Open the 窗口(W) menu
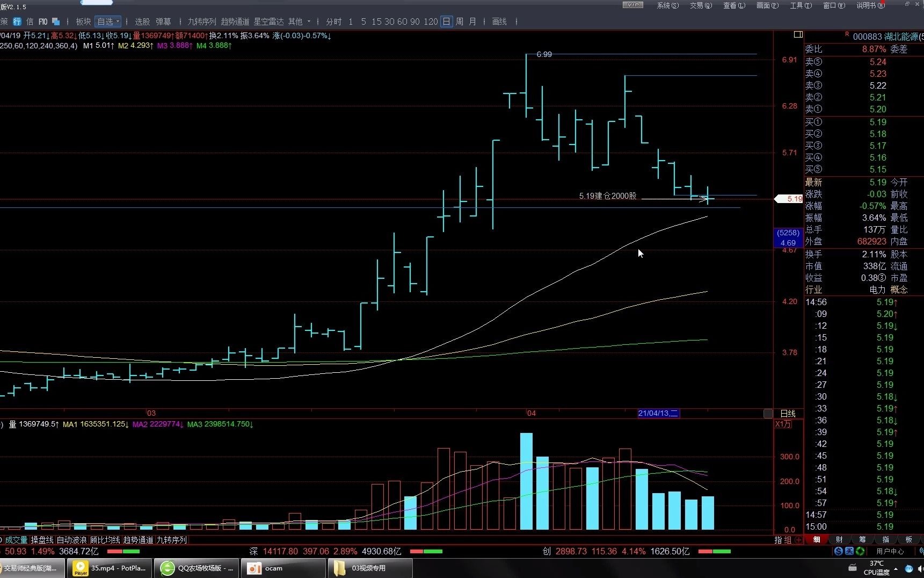 coord(834,5)
